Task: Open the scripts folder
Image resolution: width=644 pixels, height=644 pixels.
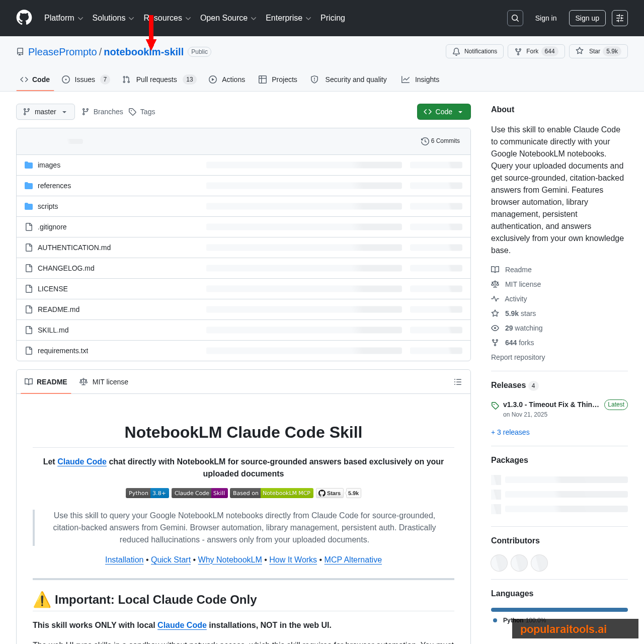Action: tap(48, 206)
